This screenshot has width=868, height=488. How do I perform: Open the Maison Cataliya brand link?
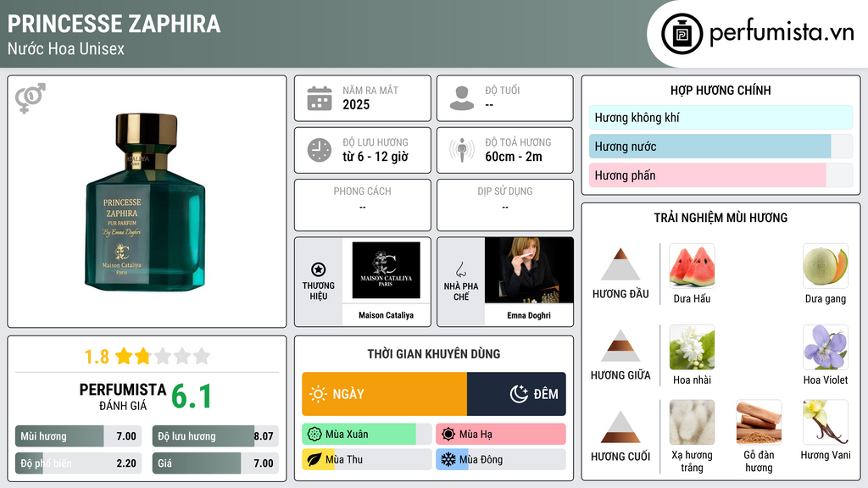pyautogui.click(x=386, y=315)
